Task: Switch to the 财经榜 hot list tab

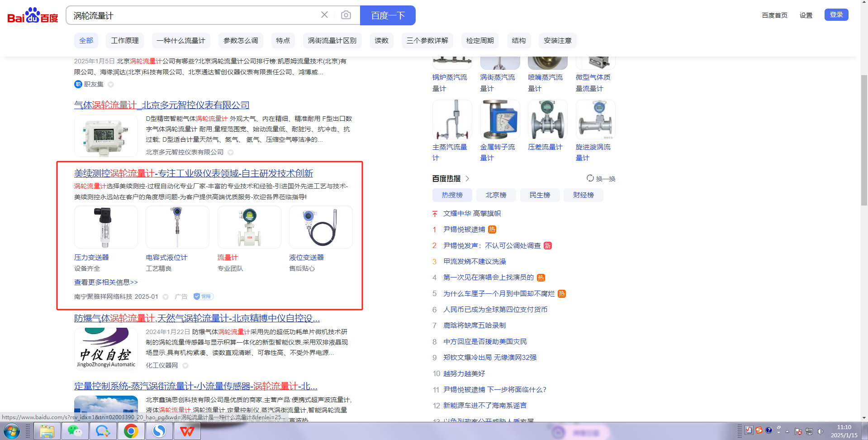Action: click(x=583, y=195)
